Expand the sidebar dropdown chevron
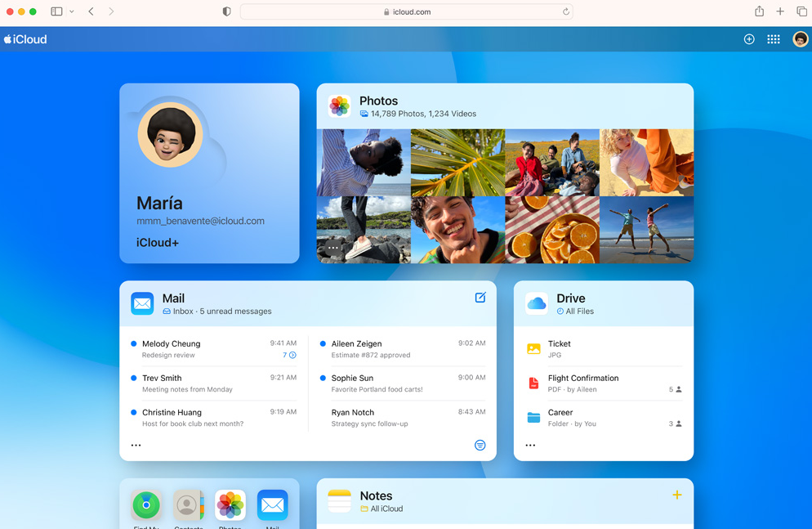 click(72, 11)
